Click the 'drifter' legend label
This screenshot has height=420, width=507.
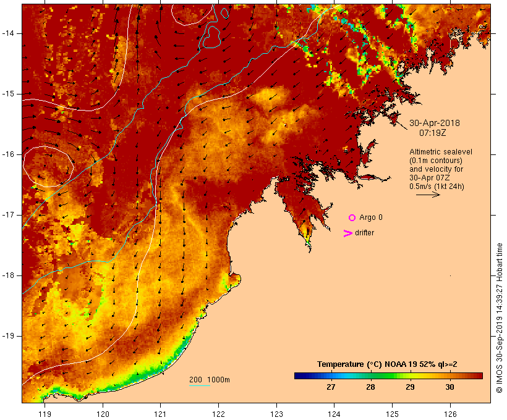(364, 233)
